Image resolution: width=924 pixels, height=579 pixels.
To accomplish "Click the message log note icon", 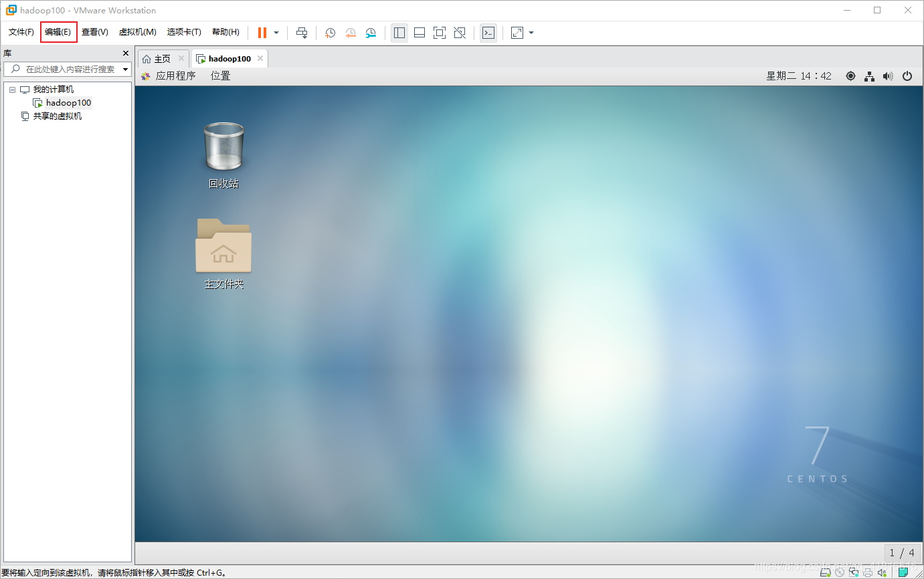I will (903, 572).
